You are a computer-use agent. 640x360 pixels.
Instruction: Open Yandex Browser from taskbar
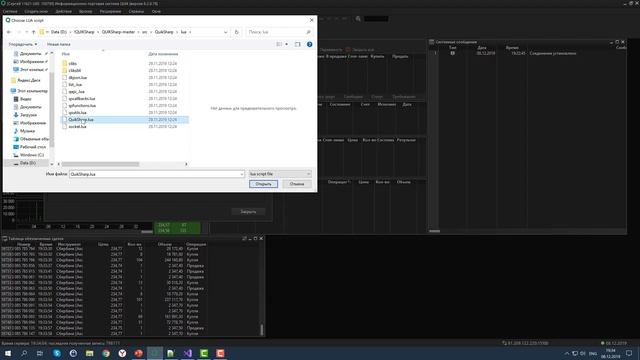[122, 353]
